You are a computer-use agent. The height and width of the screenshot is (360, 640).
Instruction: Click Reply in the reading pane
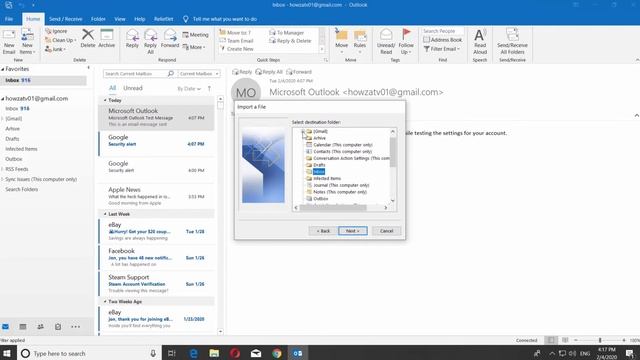pos(242,72)
